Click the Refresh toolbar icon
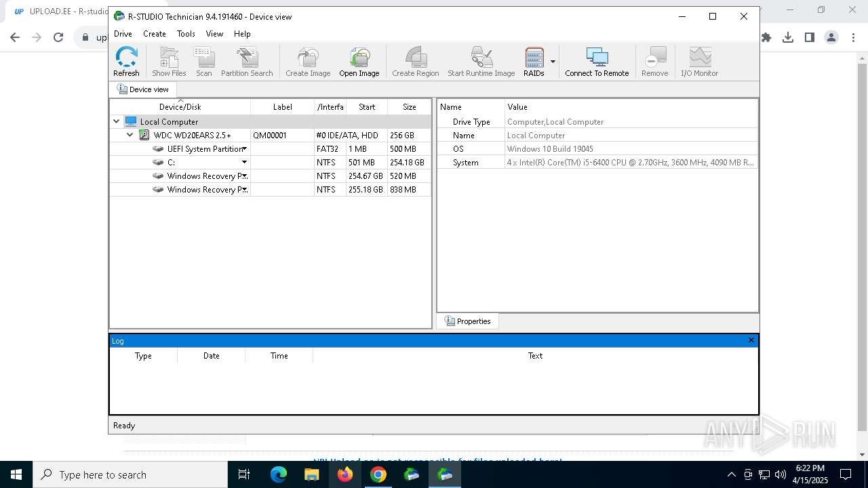 (x=126, y=62)
